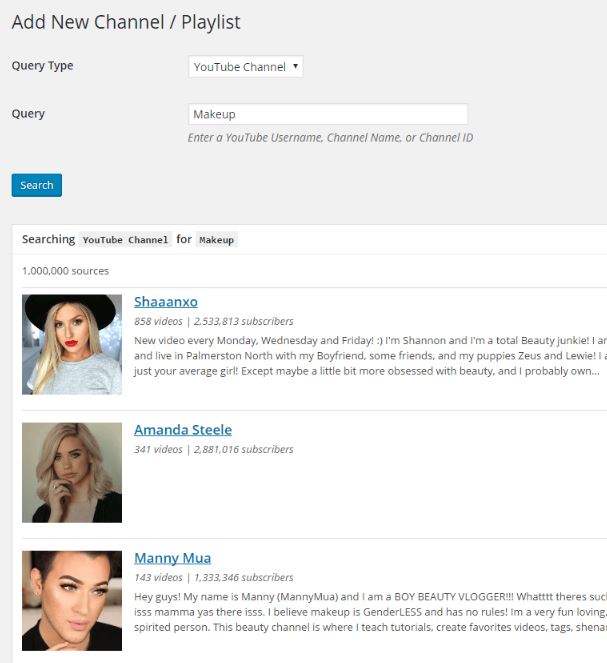Open the Query Type dropdown

[246, 66]
